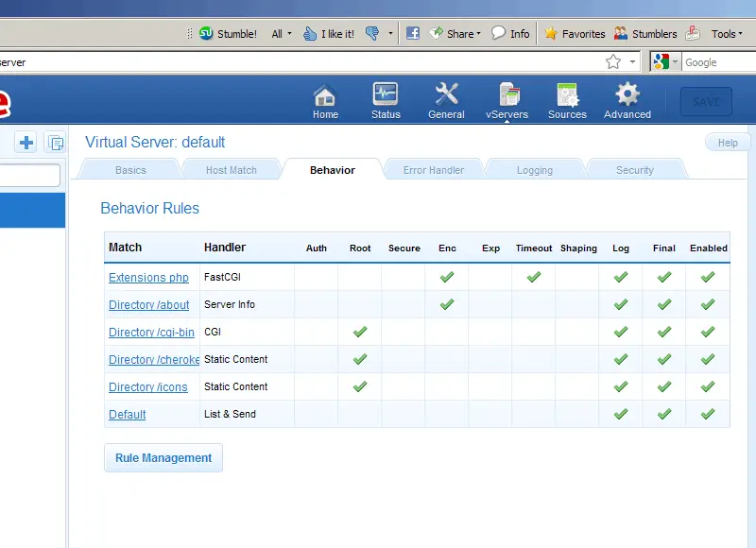Open the vServers icon
Screen dimensions: 756x548
[508, 94]
